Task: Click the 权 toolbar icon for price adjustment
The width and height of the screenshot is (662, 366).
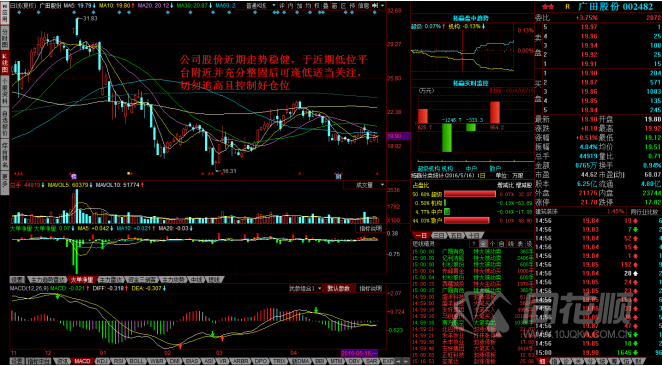Action: (x=317, y=5)
